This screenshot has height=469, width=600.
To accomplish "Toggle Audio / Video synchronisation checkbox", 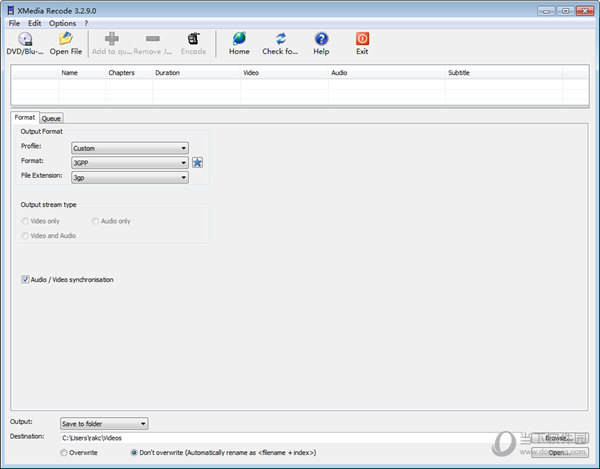I will coord(25,280).
